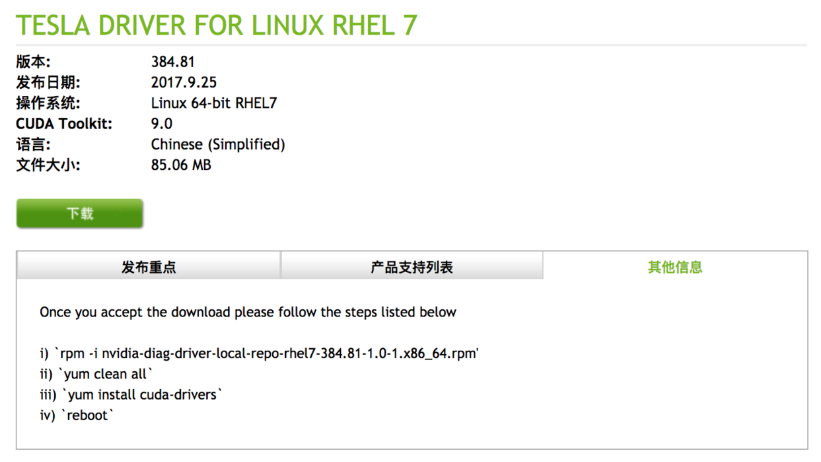This screenshot has width=821, height=462.
Task: Click the TESLA DRIVER FOR LINUX RHEL 7 heading
Action: 217,25
